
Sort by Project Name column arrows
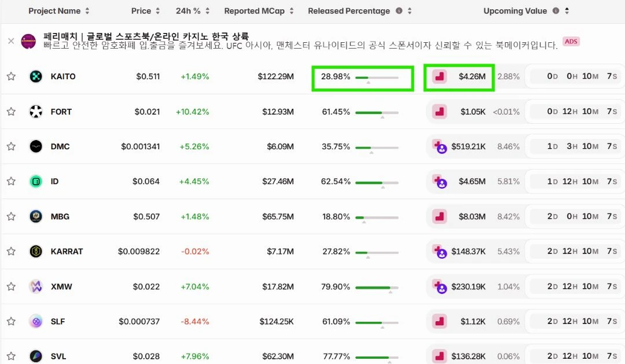click(x=87, y=11)
